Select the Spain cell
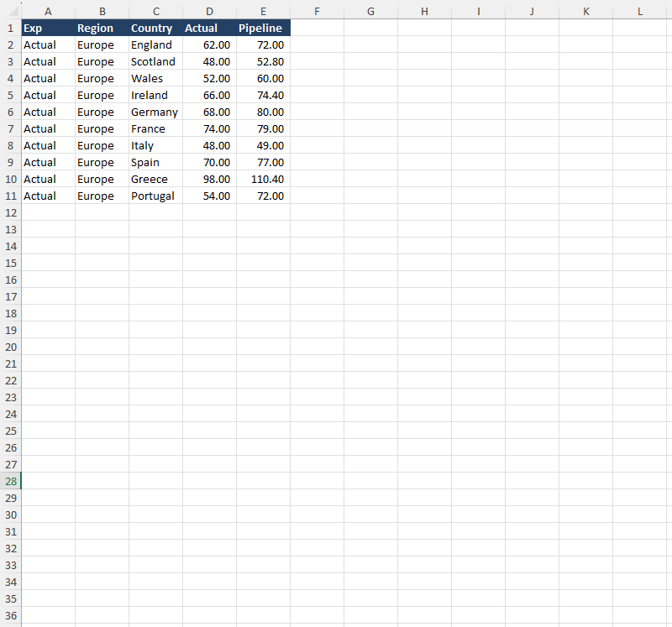The image size is (672, 627). tap(156, 162)
